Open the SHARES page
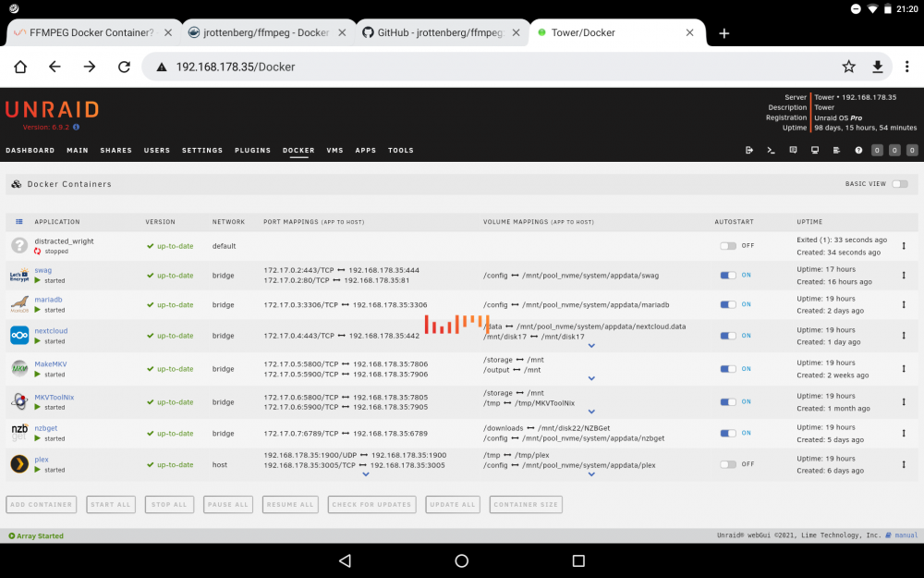Viewport: 924px width, 578px height. pyautogui.click(x=116, y=151)
